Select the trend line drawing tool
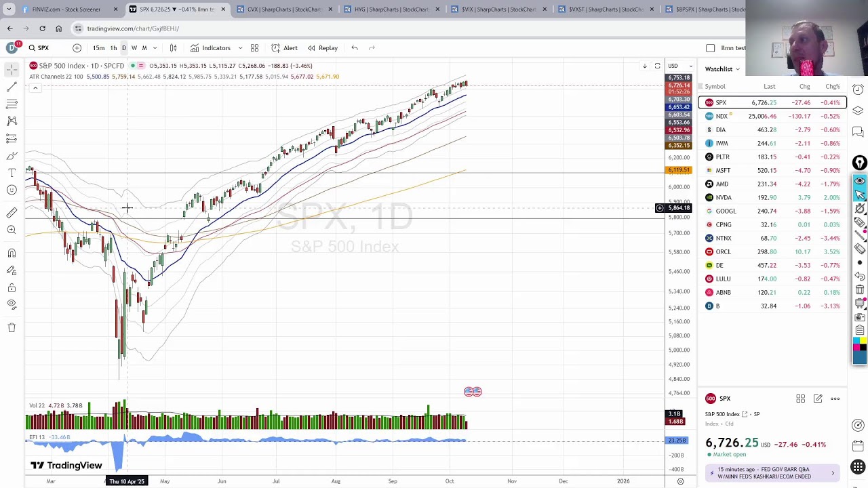The image size is (868, 488). [x=12, y=87]
